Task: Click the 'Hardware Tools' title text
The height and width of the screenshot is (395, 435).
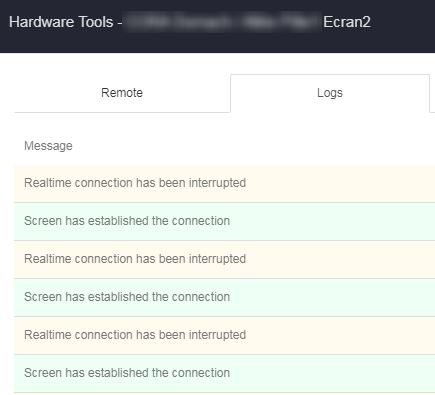Action: pos(61,22)
